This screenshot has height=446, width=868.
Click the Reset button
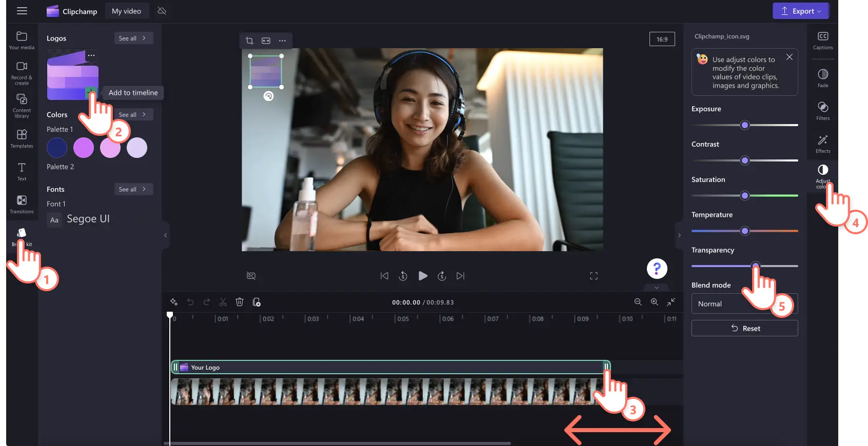point(744,328)
